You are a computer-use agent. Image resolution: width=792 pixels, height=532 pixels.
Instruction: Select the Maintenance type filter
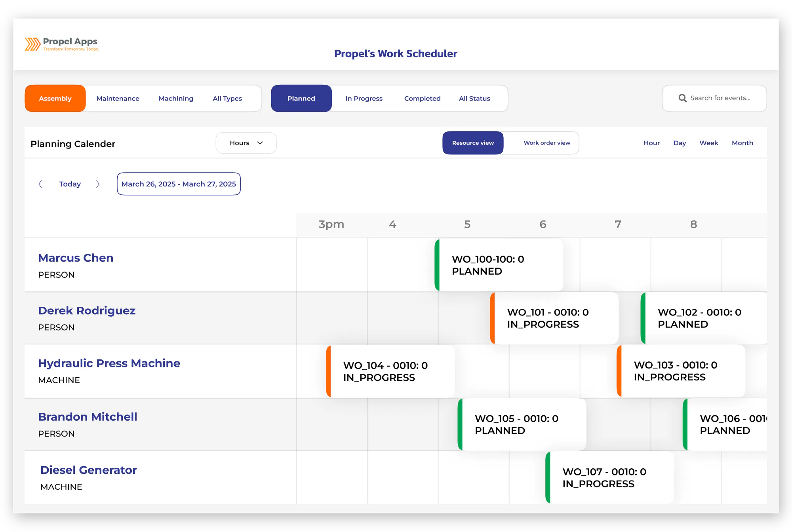tap(118, 98)
